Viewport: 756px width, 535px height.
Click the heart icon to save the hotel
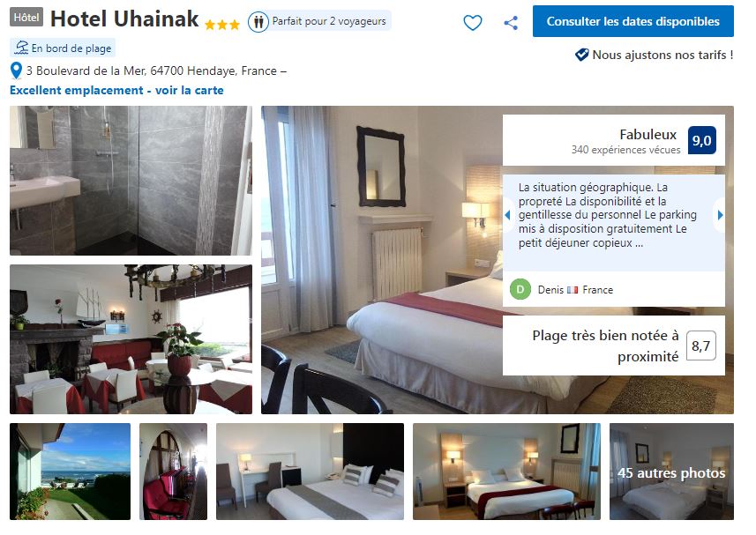pyautogui.click(x=472, y=22)
